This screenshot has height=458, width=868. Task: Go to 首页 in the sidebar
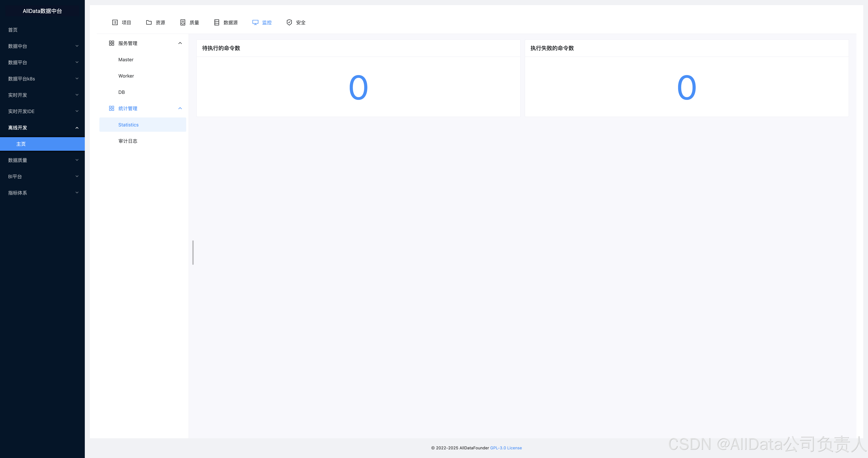(13, 30)
